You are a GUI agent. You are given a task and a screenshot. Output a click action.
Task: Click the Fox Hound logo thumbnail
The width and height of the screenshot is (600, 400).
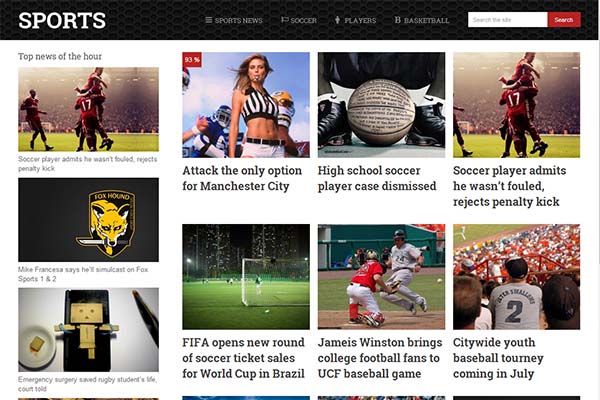(88, 220)
